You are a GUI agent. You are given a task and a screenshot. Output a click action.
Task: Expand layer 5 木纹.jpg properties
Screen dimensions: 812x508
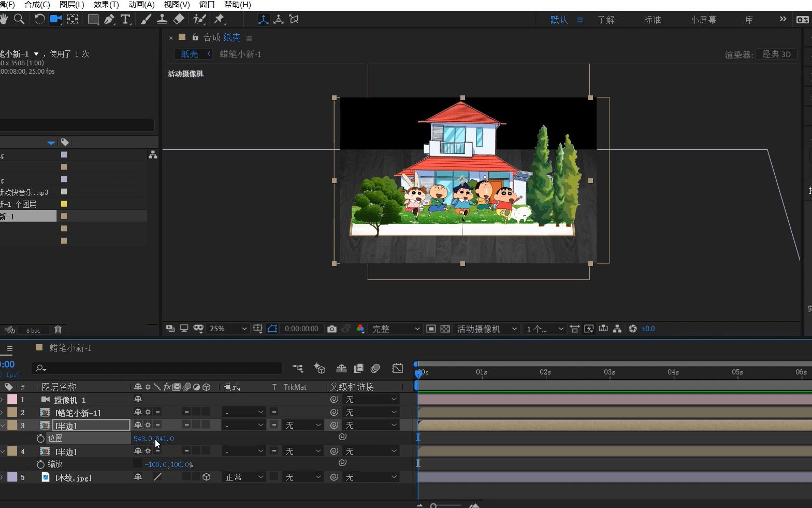2,477
